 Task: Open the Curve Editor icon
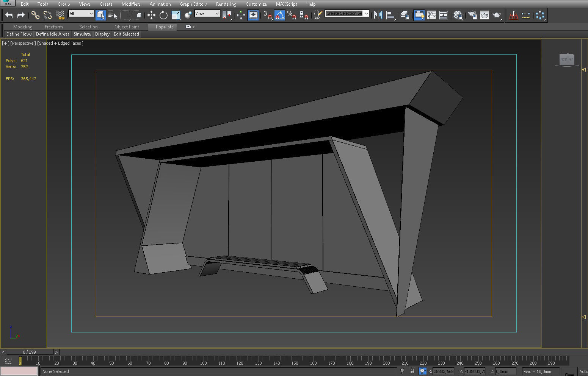[431, 15]
